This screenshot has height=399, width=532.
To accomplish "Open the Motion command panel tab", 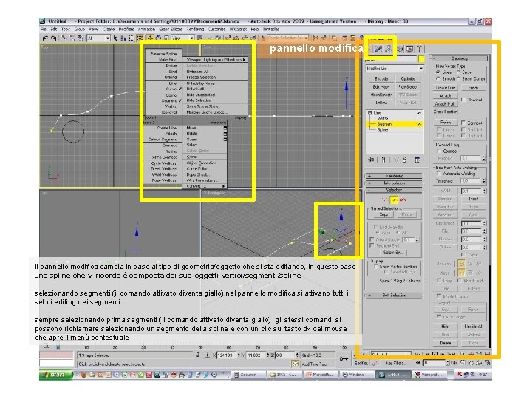I will click(400, 50).
